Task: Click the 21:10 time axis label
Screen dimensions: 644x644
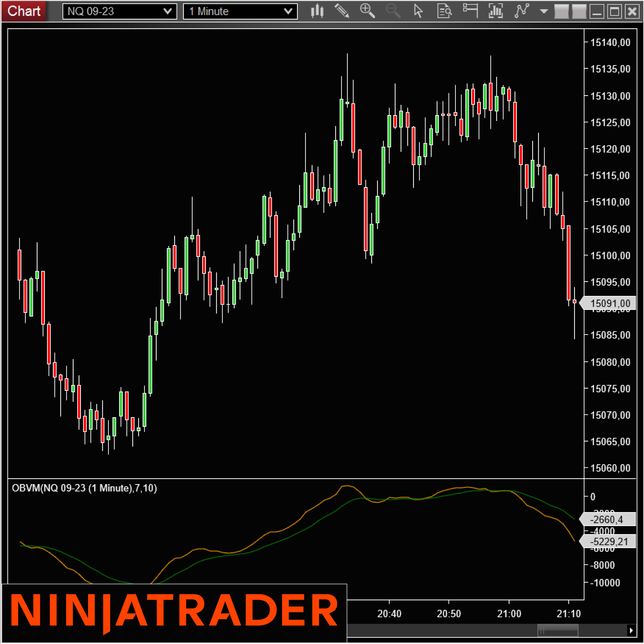Action: tap(569, 614)
